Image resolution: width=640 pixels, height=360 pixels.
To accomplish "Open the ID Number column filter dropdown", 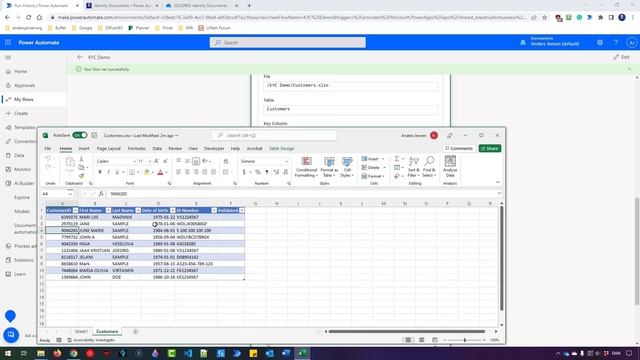I will [x=214, y=211].
